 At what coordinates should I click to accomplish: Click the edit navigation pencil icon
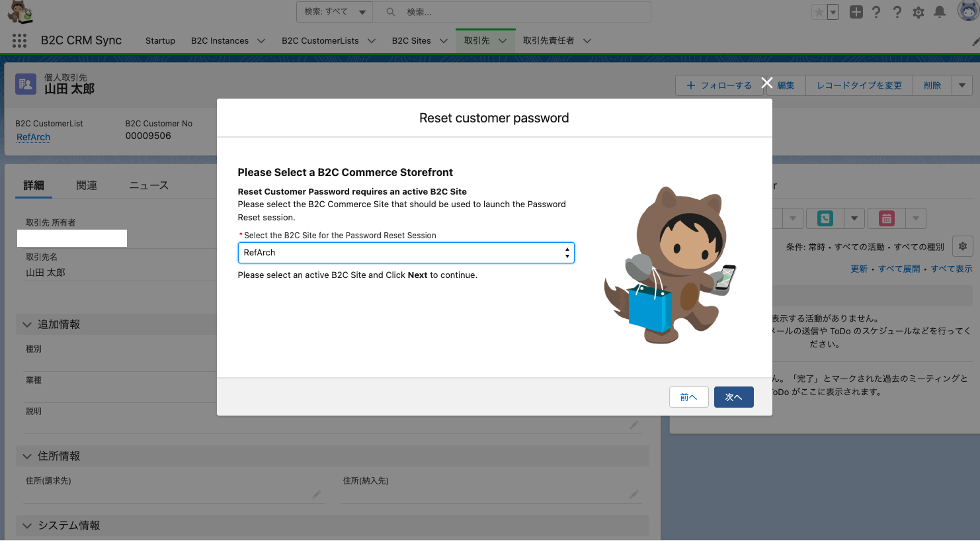(975, 41)
